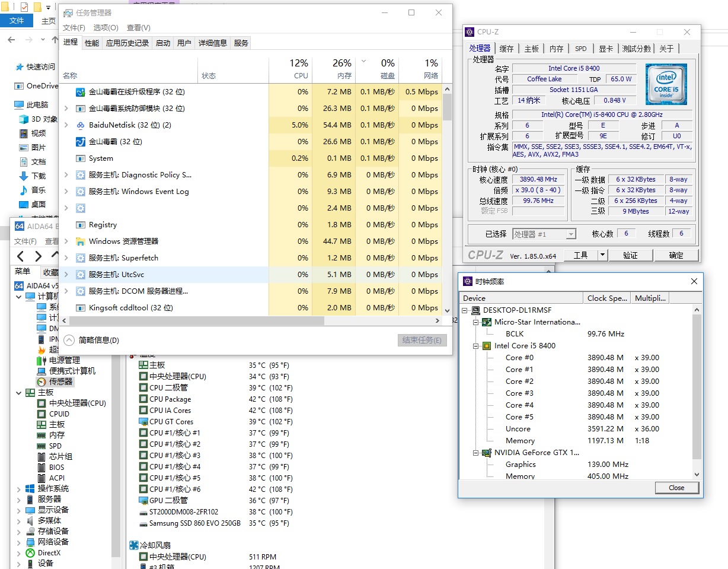Viewport: 728px width, 569px height.
Task: Click the 音乐 note icon in File Explorer
Action: click(x=24, y=190)
